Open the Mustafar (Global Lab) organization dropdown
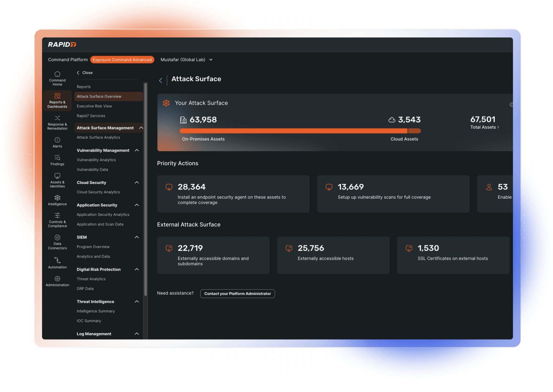The height and width of the screenshot is (392, 553). [186, 60]
